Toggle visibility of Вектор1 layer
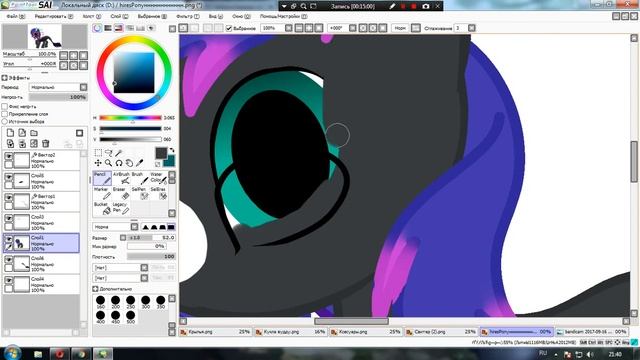Screen dimensions: 640x360 coord(8,198)
